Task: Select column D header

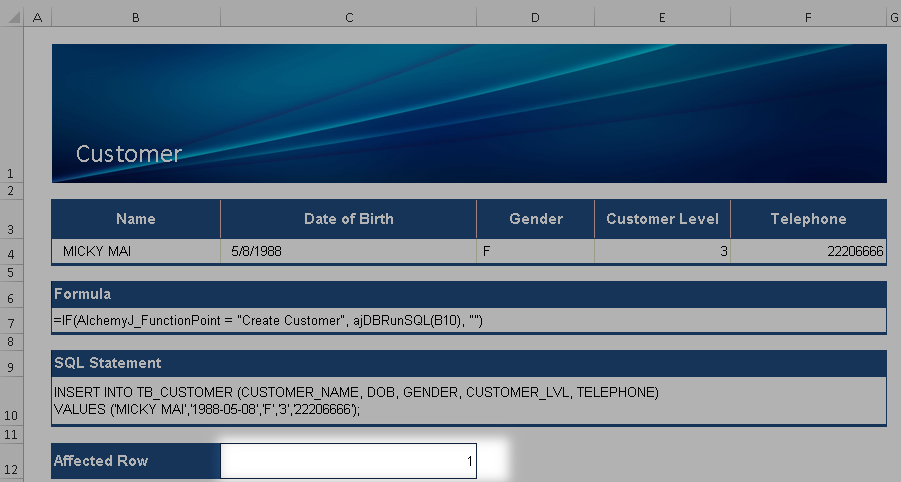Action: [535, 18]
